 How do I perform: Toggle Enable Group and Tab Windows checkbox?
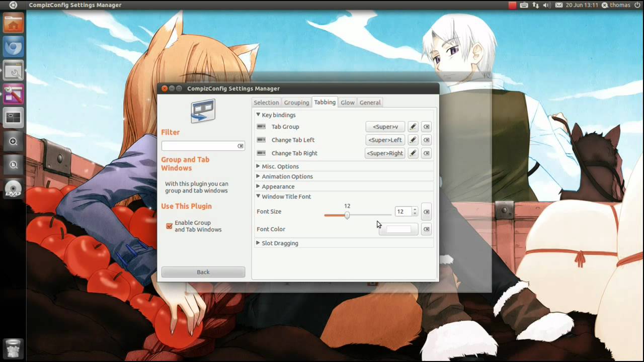(x=169, y=226)
